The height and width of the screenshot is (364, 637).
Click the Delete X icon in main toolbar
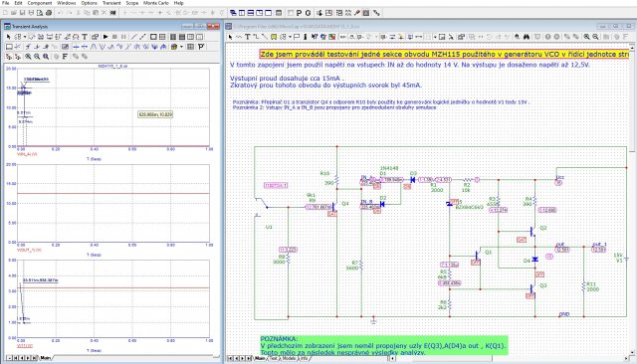tap(104, 13)
